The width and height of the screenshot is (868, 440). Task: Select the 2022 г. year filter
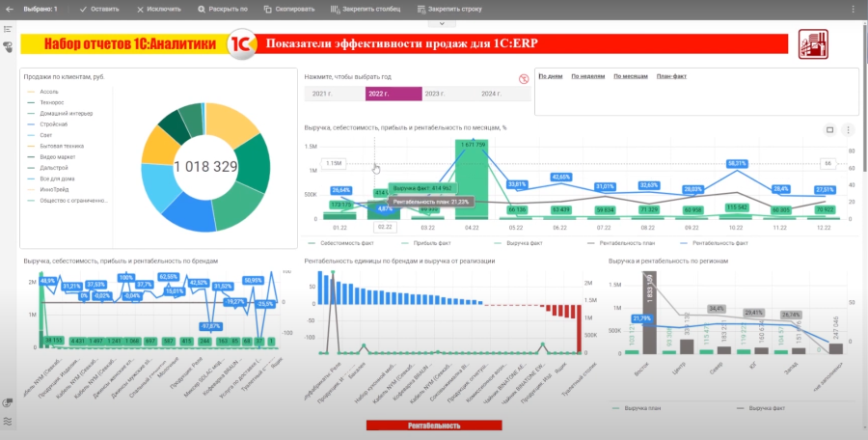pyautogui.click(x=393, y=94)
